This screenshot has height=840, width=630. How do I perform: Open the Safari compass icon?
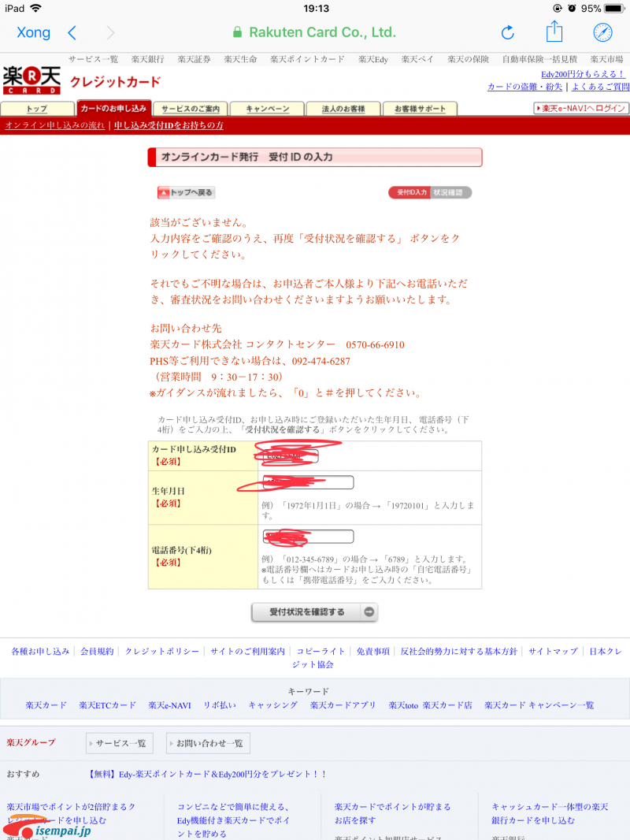(x=602, y=32)
